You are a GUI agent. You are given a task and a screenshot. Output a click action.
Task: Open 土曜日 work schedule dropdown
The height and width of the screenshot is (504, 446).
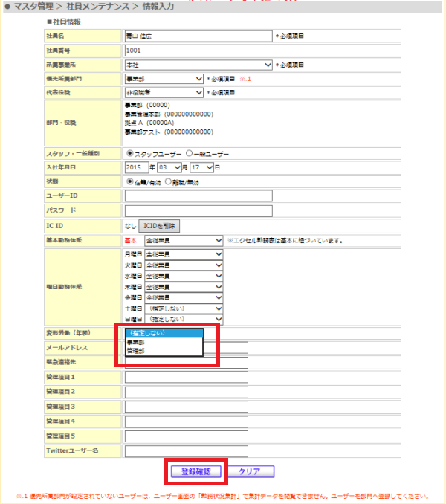coord(184,308)
